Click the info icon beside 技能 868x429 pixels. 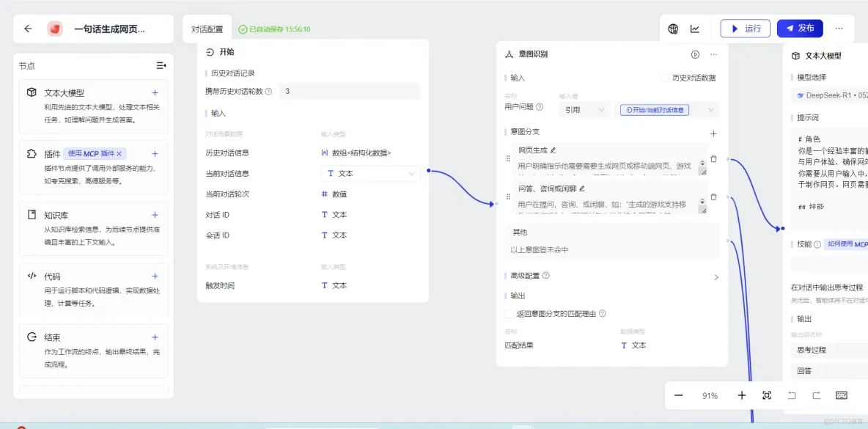point(817,244)
